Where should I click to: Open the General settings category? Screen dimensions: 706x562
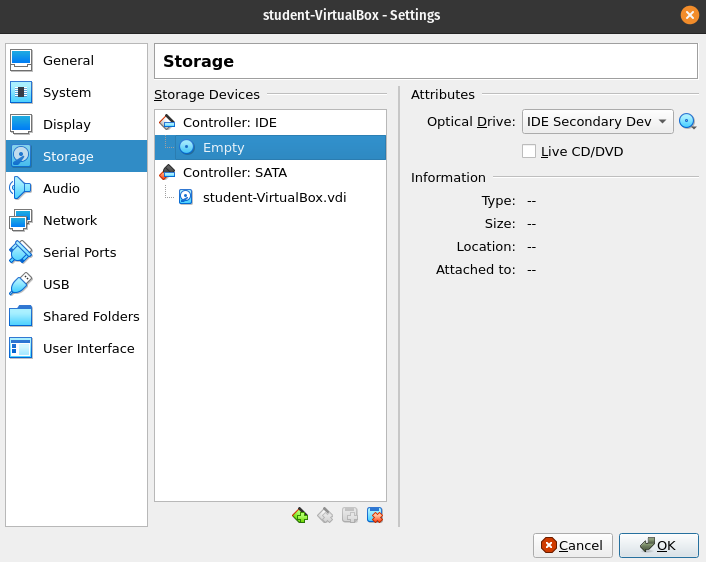coord(68,60)
